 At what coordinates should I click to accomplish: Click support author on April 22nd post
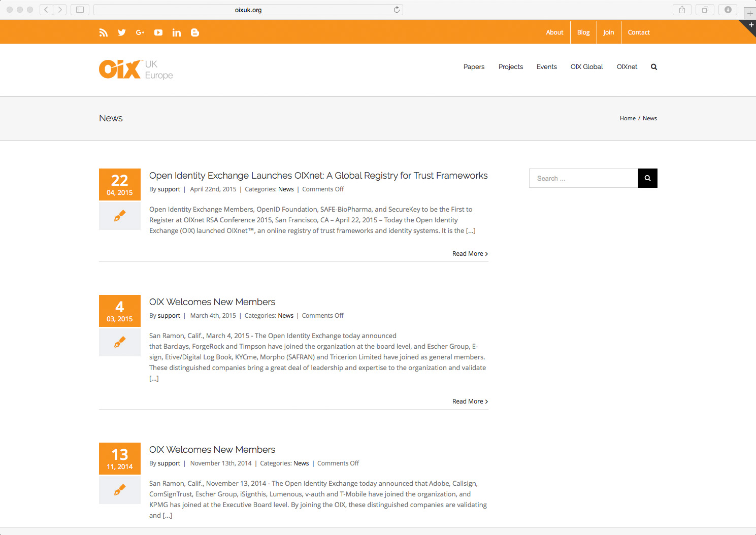click(x=169, y=189)
